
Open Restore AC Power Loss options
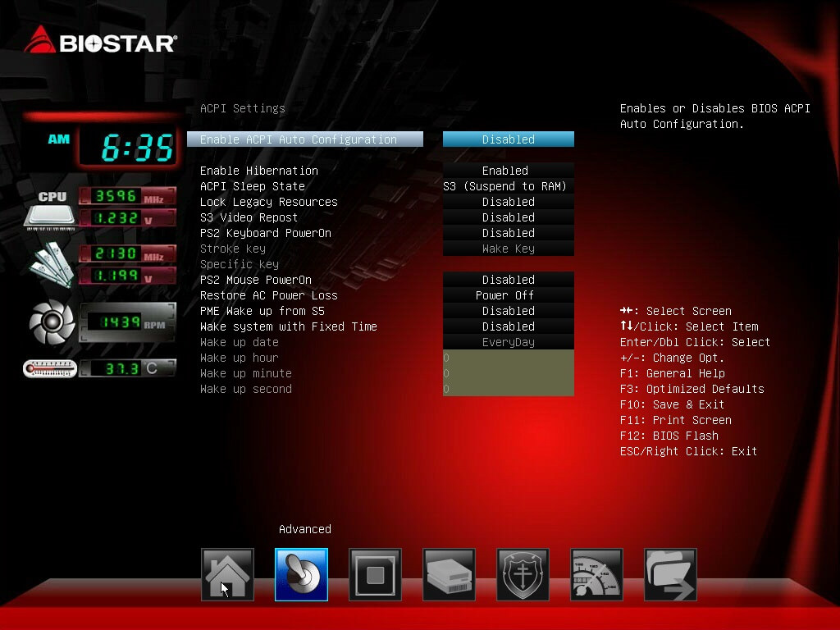coord(508,295)
